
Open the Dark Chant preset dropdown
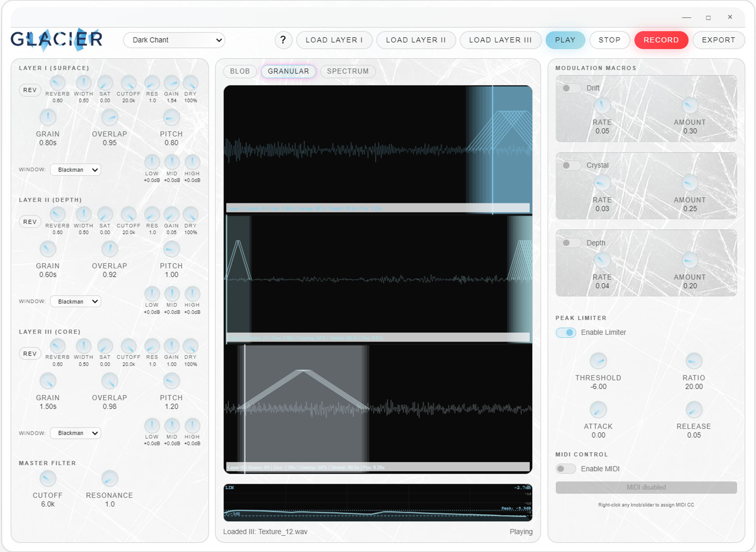coord(174,40)
